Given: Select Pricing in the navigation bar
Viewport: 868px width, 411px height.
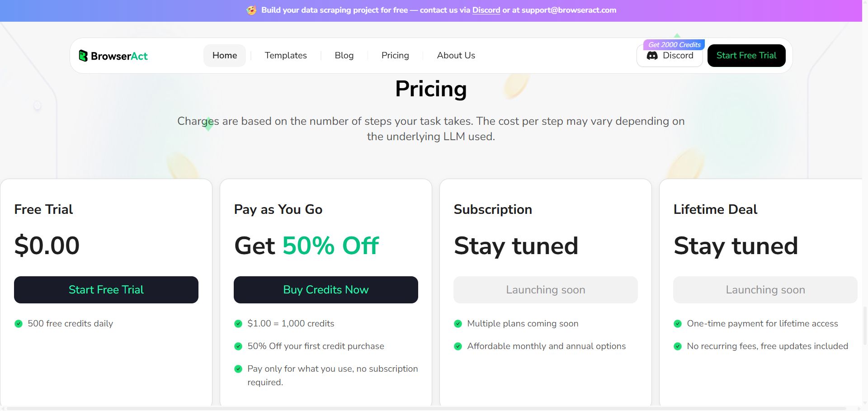Looking at the screenshot, I should point(395,56).
